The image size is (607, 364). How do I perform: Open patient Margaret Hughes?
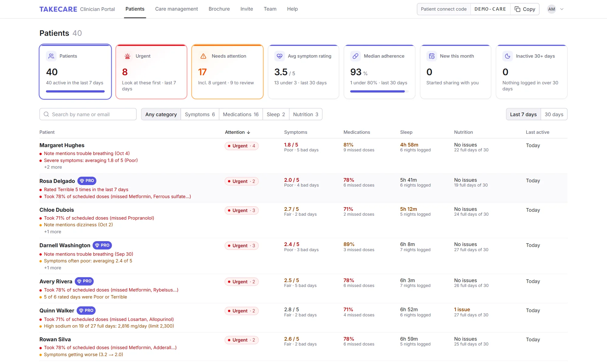62,145
